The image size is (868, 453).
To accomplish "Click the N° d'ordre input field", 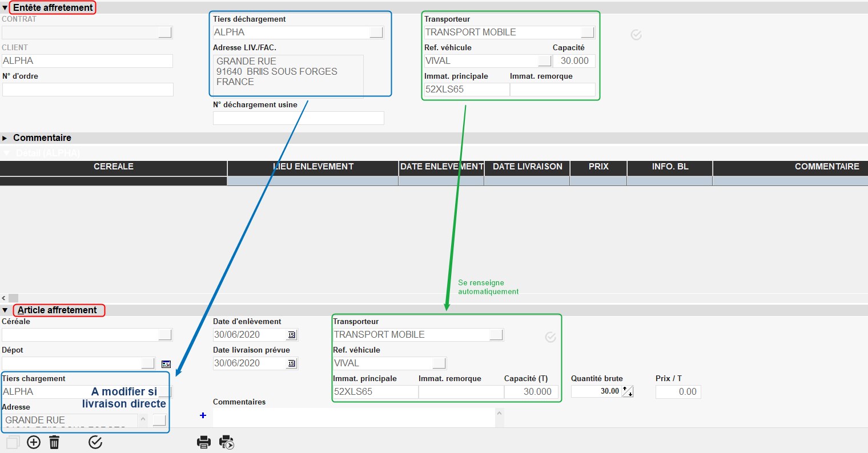I will click(87, 90).
